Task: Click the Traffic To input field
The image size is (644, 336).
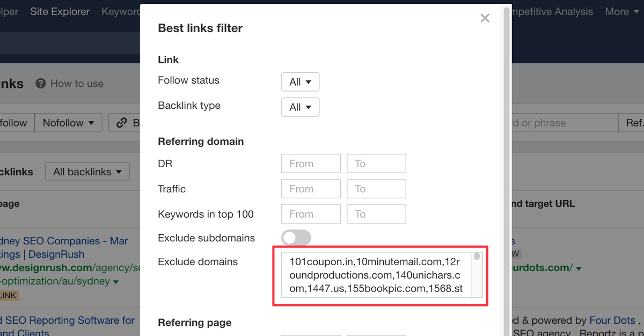Action: (x=376, y=189)
